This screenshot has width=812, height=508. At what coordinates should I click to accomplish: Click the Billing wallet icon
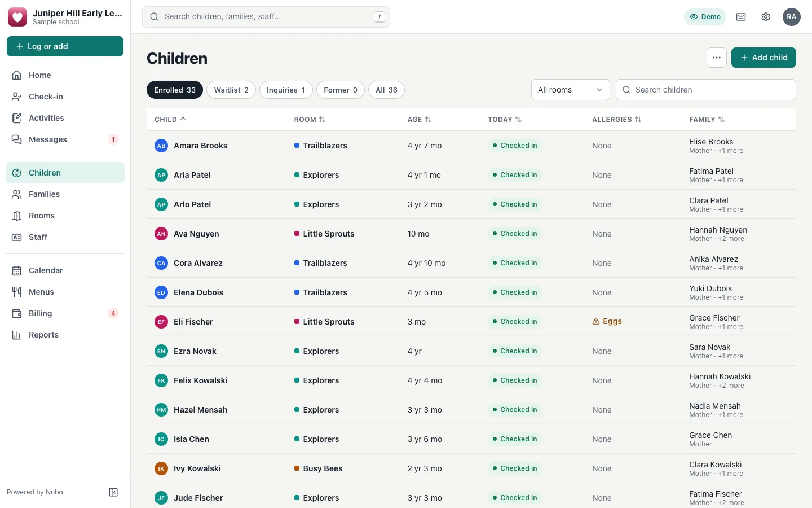coord(17,313)
